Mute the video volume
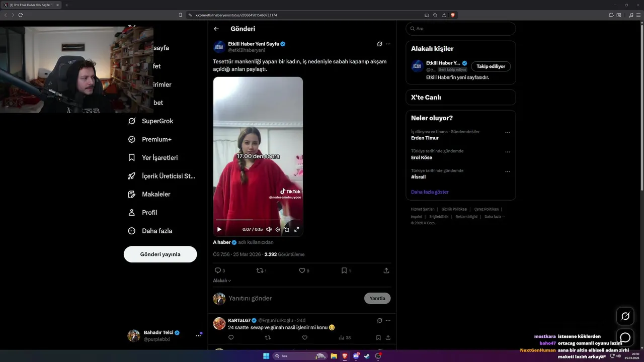644x362 pixels. point(269,229)
